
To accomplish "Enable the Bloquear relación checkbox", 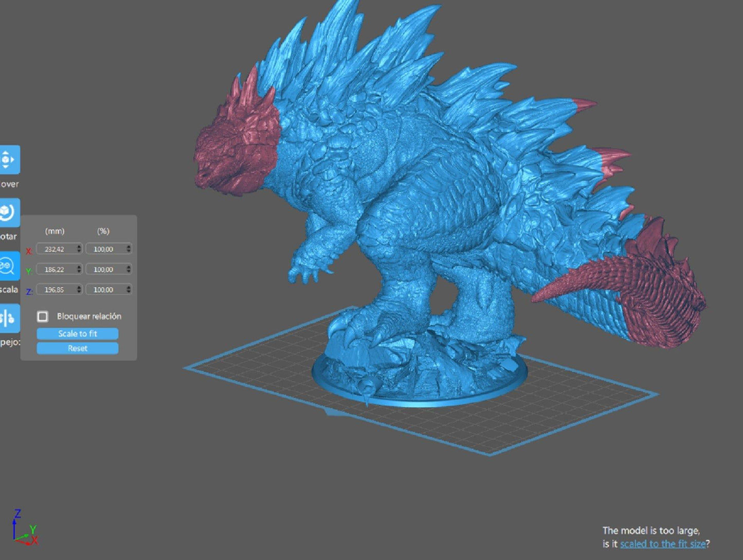I will 43,316.
